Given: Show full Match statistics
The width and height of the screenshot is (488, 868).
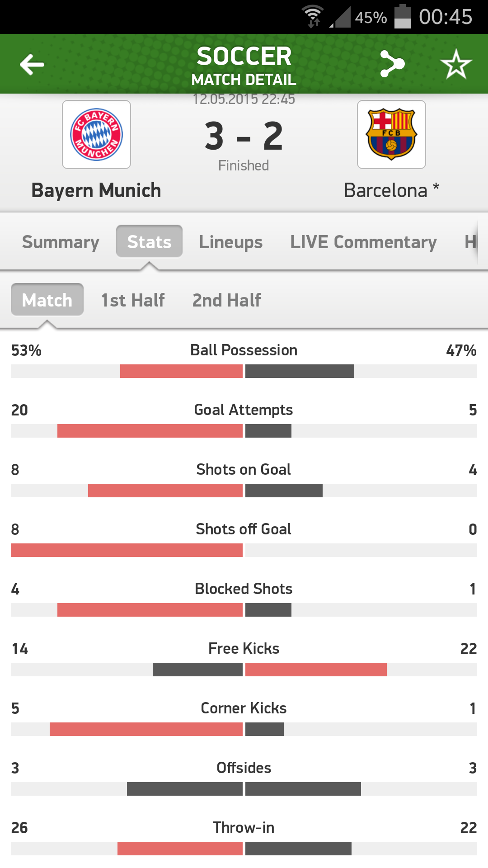Looking at the screenshot, I should pyautogui.click(x=47, y=300).
